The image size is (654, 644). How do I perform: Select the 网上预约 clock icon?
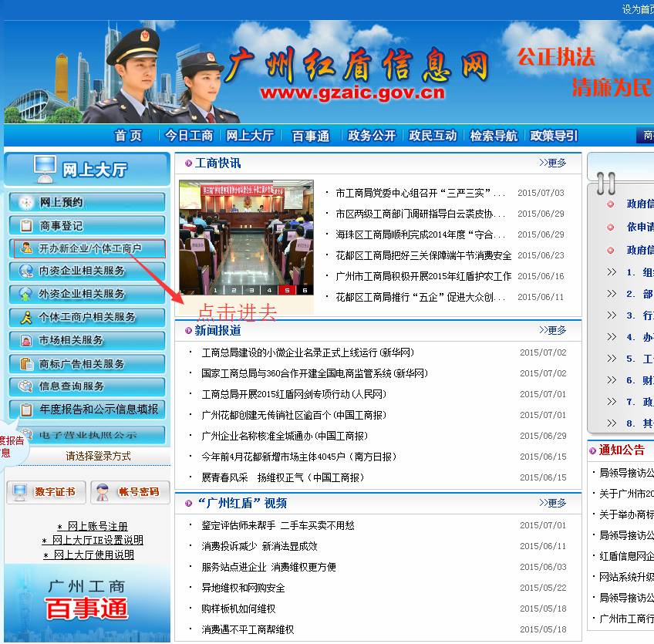click(x=25, y=203)
